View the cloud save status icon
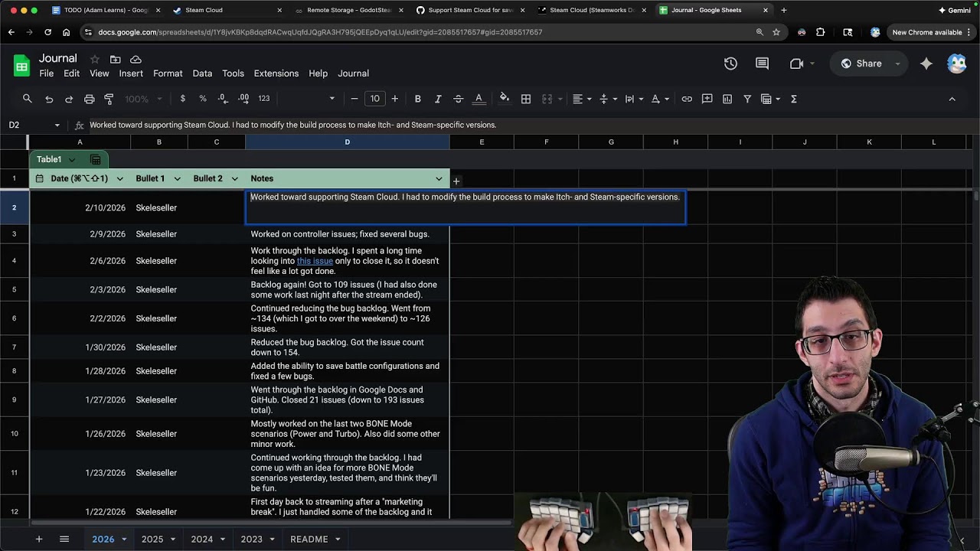The width and height of the screenshot is (980, 551). (x=136, y=59)
